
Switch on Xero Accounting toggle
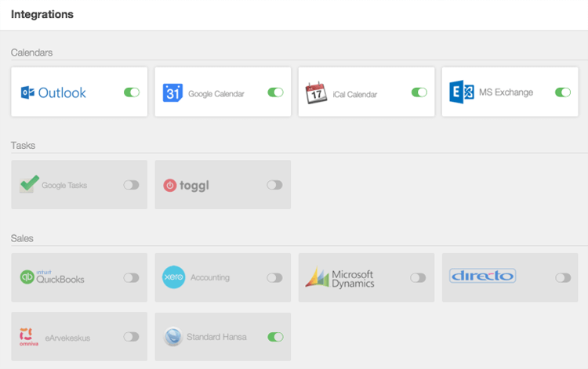tap(274, 277)
